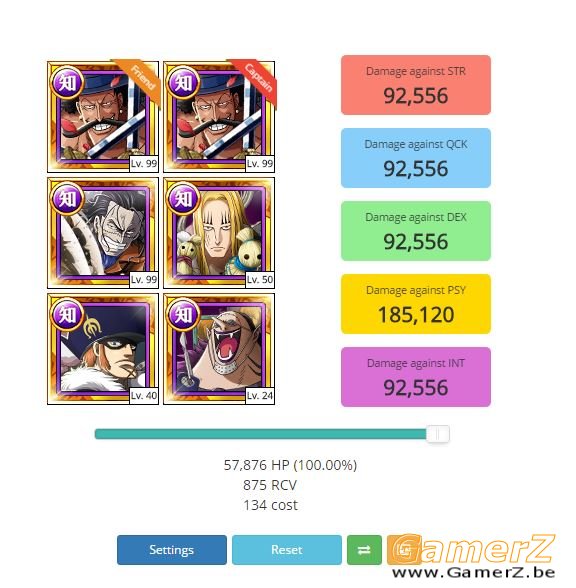Click the Damage against QCK box
This screenshot has width=576, height=588.
[416, 158]
